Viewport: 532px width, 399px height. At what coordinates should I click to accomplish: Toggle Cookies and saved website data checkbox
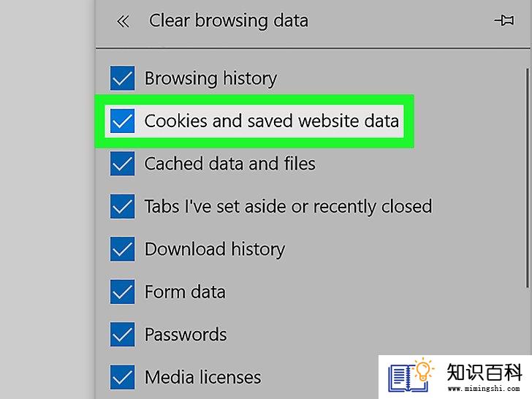pyautogui.click(x=122, y=121)
